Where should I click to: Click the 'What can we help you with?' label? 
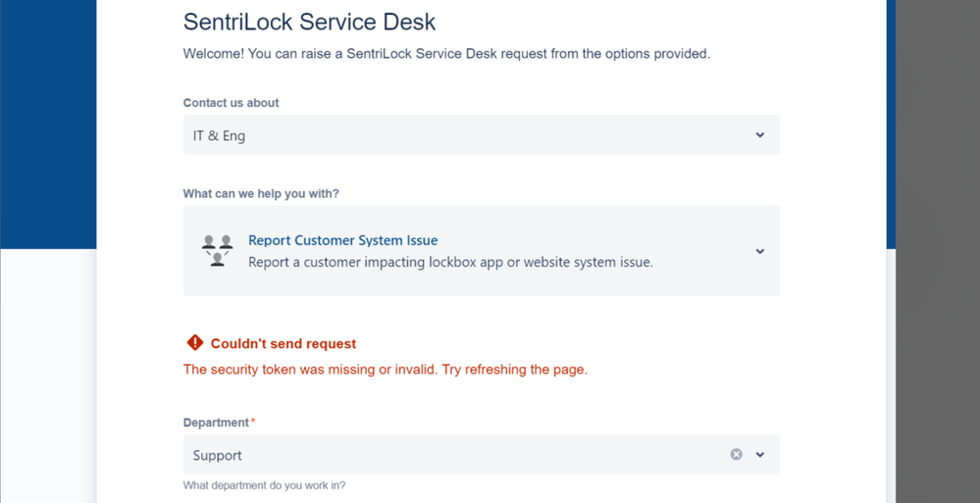click(x=261, y=194)
